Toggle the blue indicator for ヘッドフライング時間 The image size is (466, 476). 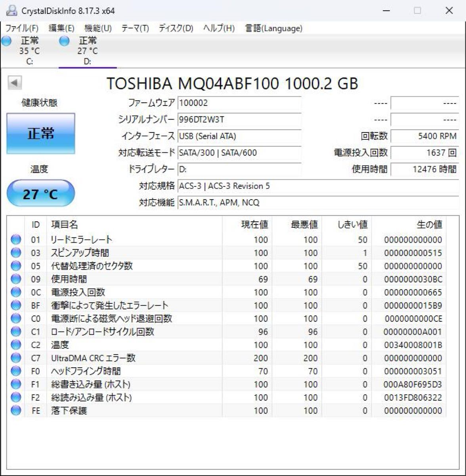pyautogui.click(x=15, y=371)
